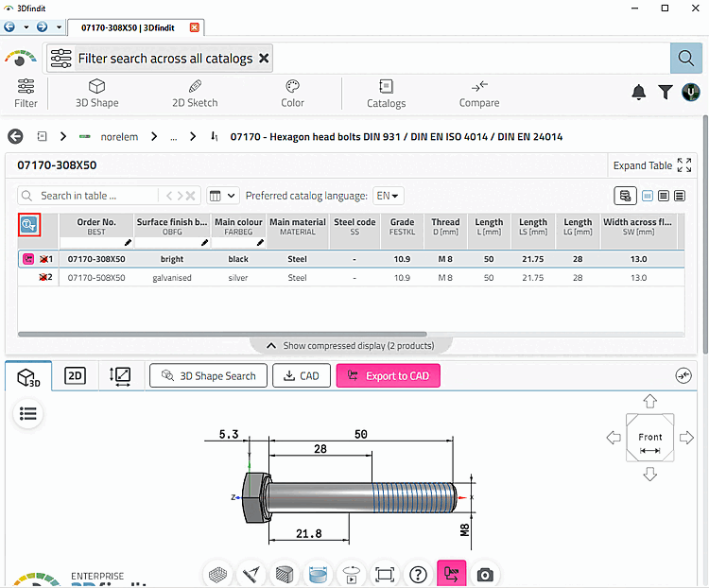Click the 3D Shape Search button
The image size is (709, 588).
coord(209,376)
